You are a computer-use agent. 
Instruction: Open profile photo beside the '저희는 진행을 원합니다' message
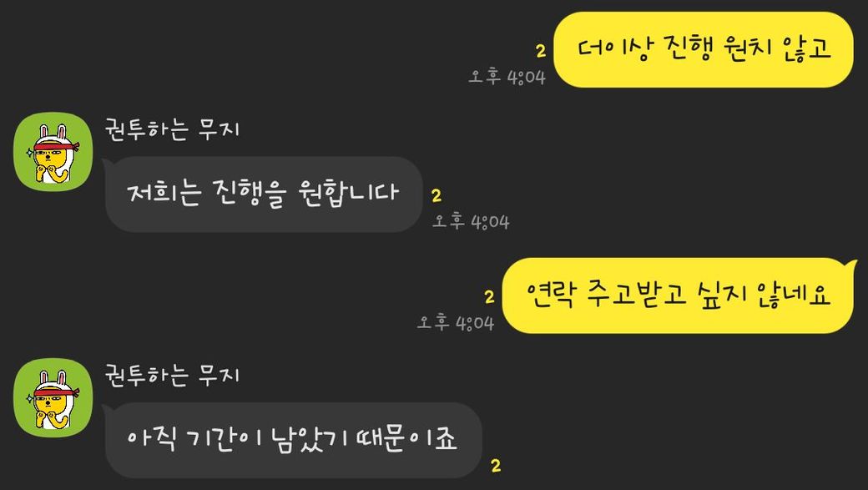coord(53,152)
